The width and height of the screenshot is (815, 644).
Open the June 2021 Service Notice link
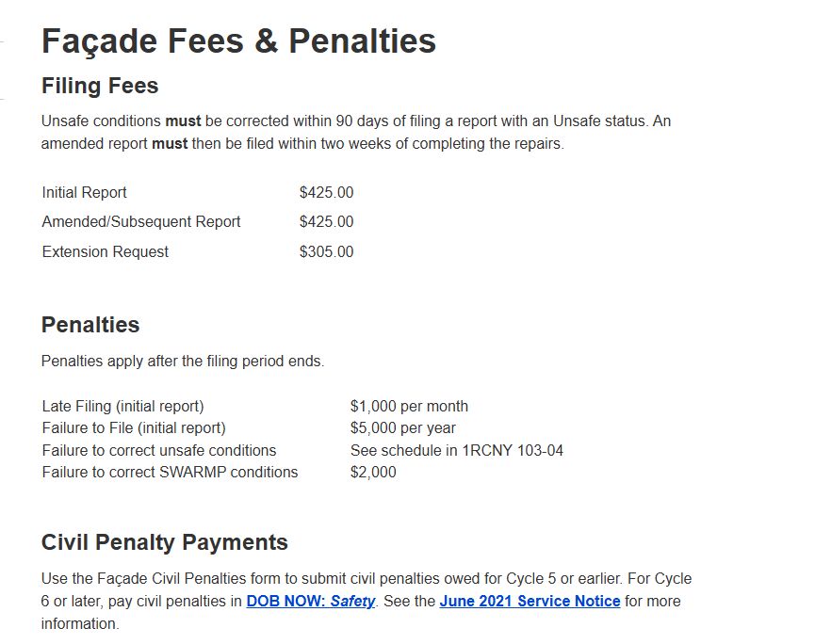click(530, 601)
